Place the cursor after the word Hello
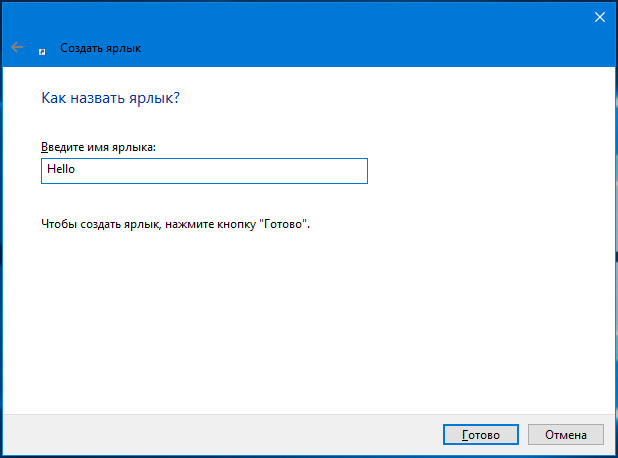This screenshot has height=458, width=618. click(x=76, y=169)
